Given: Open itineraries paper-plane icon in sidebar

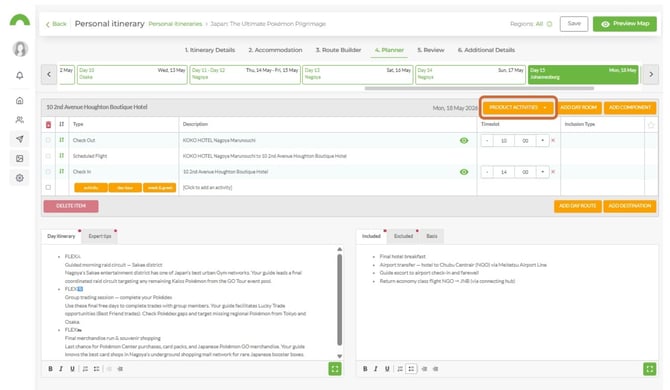Looking at the screenshot, I should (20, 139).
